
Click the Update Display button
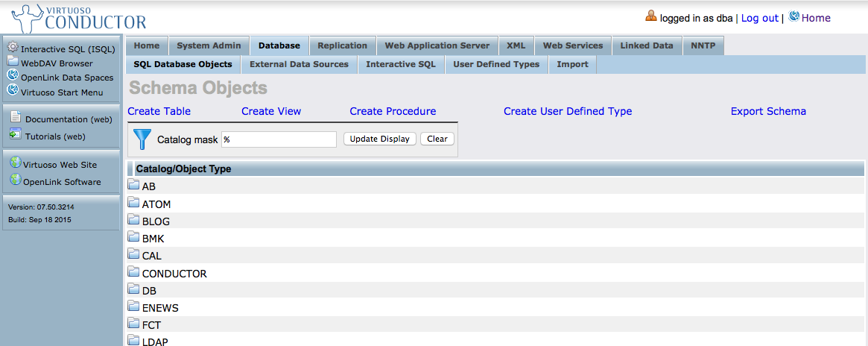tap(380, 139)
